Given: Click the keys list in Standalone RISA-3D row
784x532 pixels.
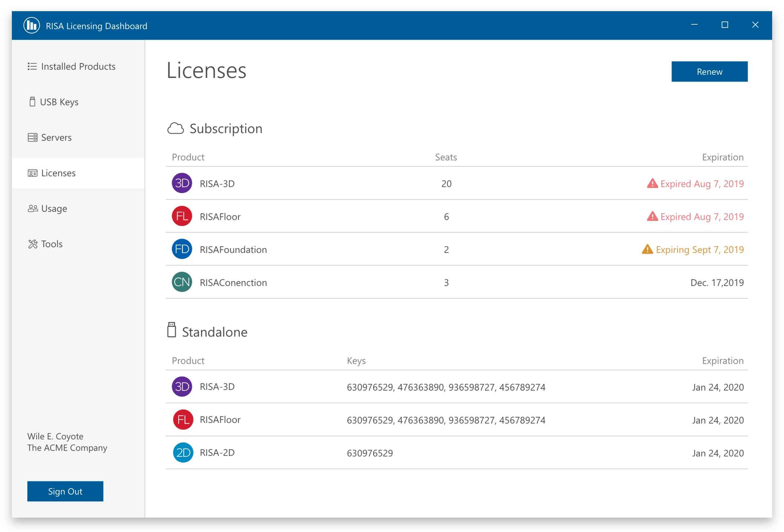Looking at the screenshot, I should click(x=446, y=387).
